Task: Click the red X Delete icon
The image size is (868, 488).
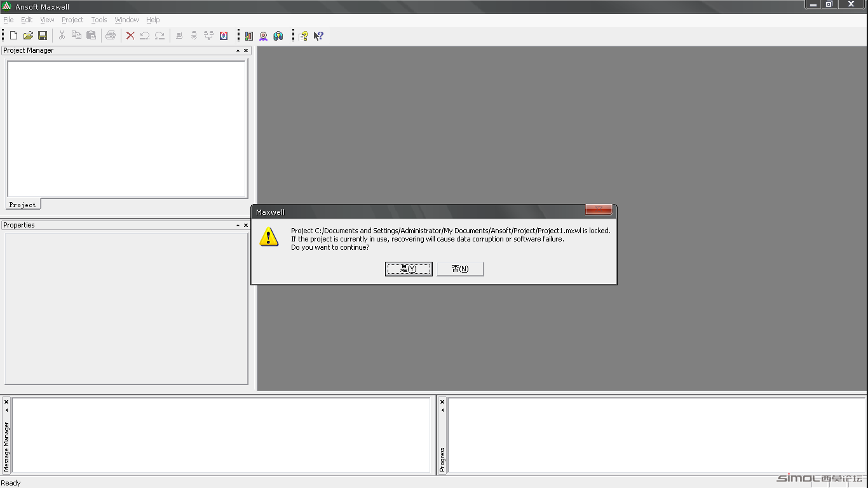Action: [x=130, y=36]
